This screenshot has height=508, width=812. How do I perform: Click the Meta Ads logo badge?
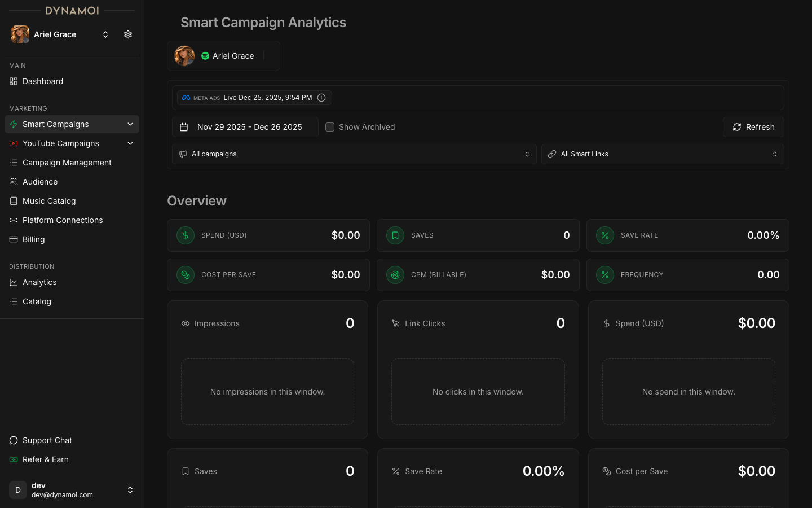point(186,97)
